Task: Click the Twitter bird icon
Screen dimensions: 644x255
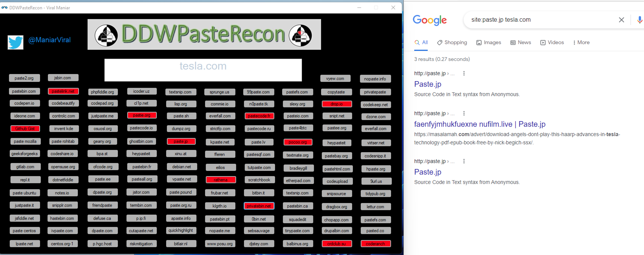Action: pos(16,42)
